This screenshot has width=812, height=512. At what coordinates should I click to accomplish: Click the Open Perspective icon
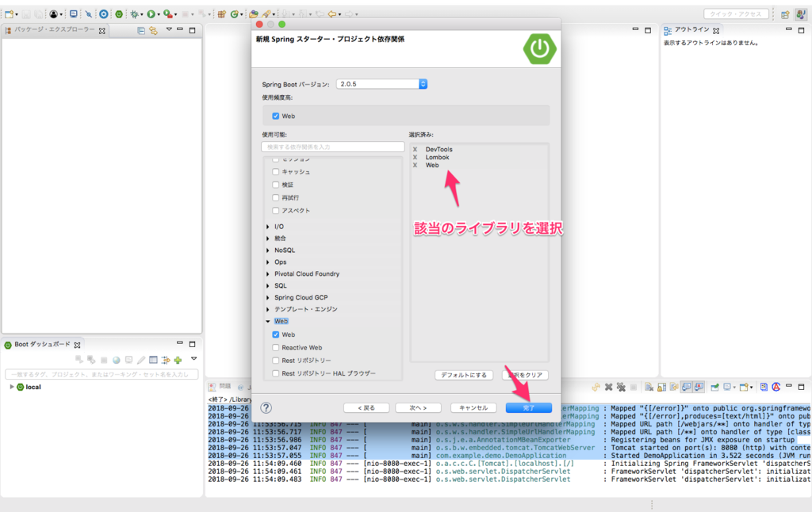(785, 15)
